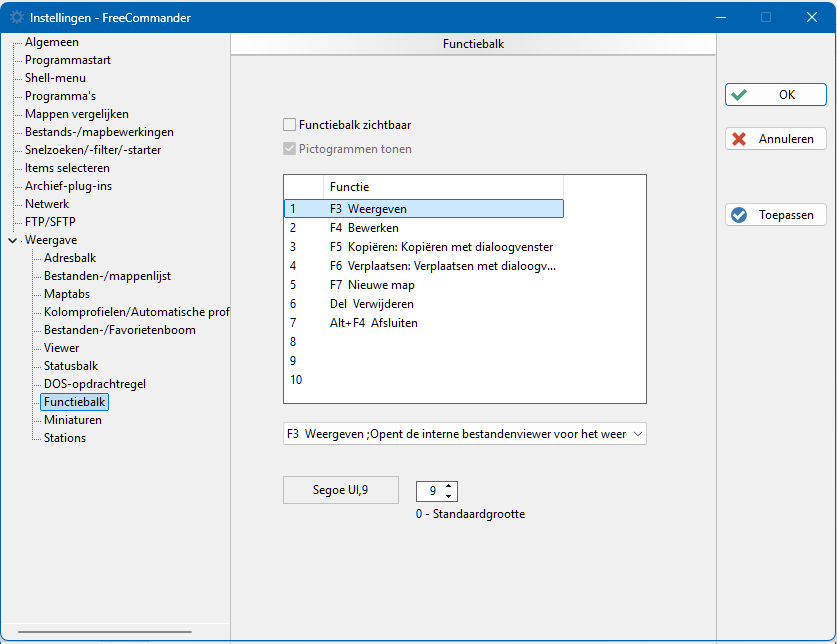The image size is (837, 644).
Task: Select Bestanden-/mappenlijst in the tree
Action: 107,276
